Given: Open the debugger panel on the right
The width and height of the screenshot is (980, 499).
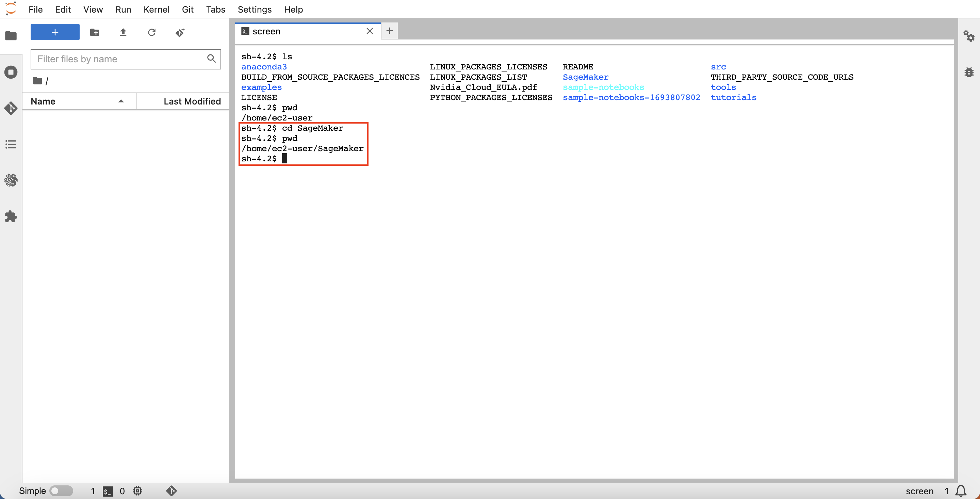Looking at the screenshot, I should (970, 71).
